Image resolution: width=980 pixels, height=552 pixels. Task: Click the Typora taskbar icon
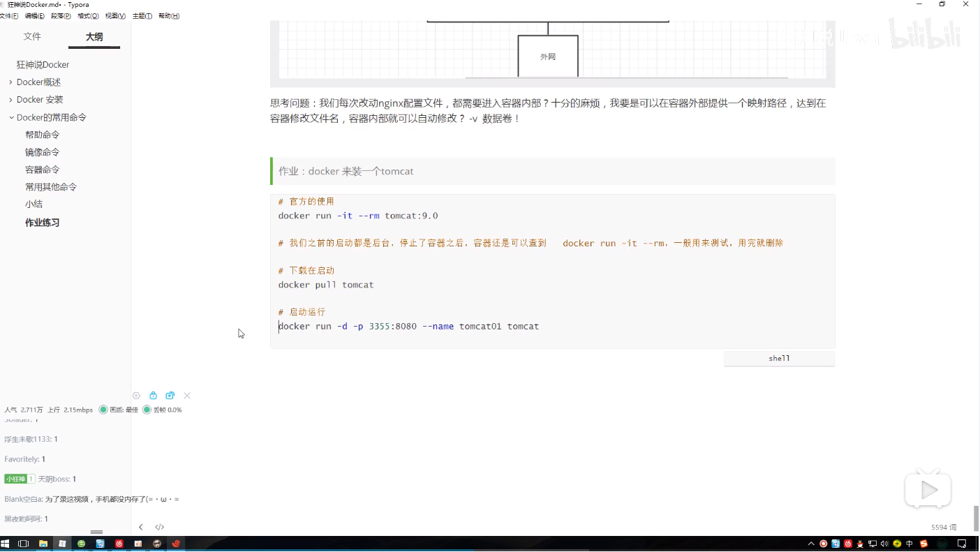point(62,544)
